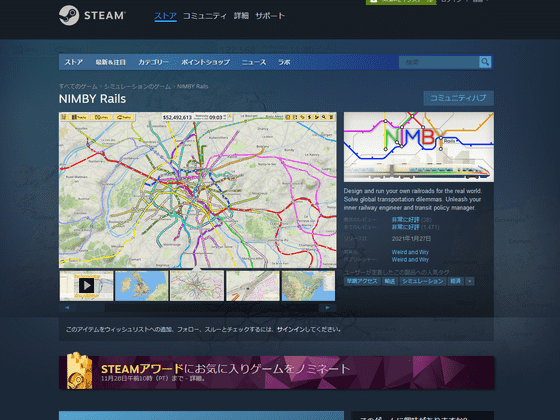This screenshot has height=420, width=560.
Task: Click the すべてのゲーム breadcrumb link
Action: [78, 86]
